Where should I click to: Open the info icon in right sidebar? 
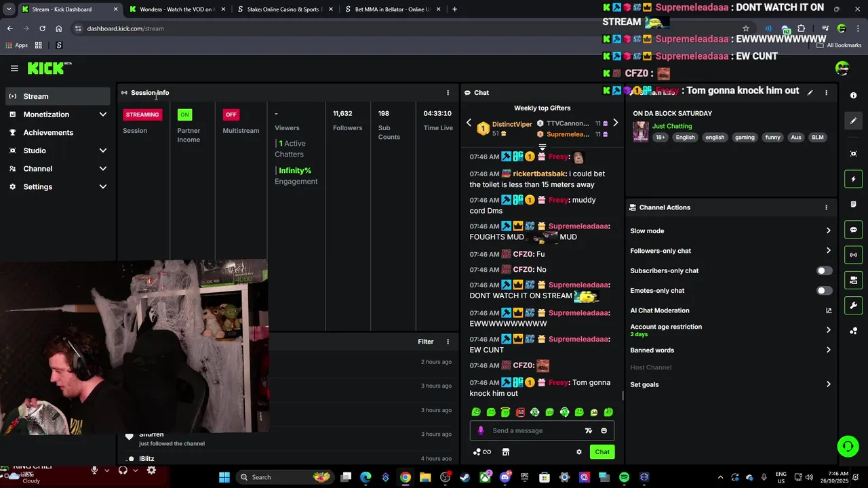854,96
